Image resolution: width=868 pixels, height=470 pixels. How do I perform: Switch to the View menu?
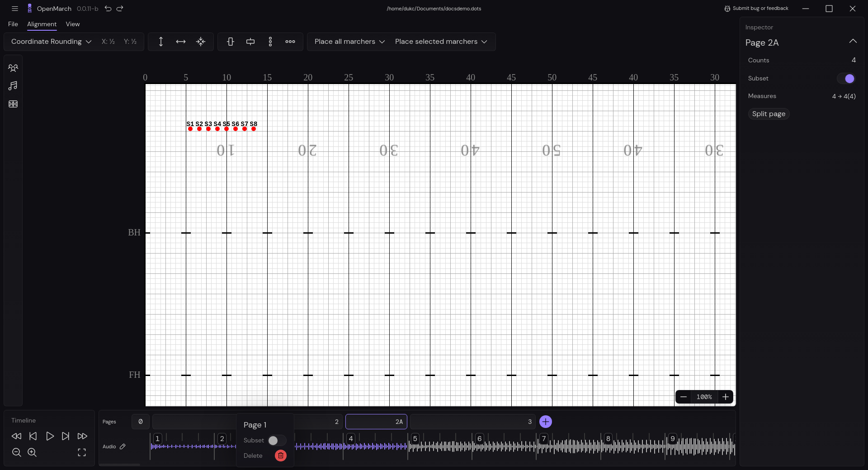pos(73,24)
